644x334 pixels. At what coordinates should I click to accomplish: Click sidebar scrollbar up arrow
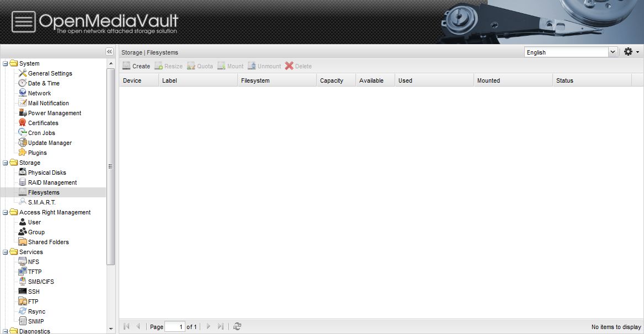pos(110,63)
